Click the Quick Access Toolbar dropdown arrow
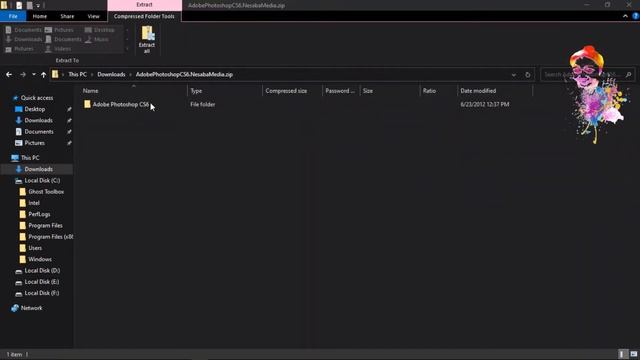 click(x=38, y=5)
